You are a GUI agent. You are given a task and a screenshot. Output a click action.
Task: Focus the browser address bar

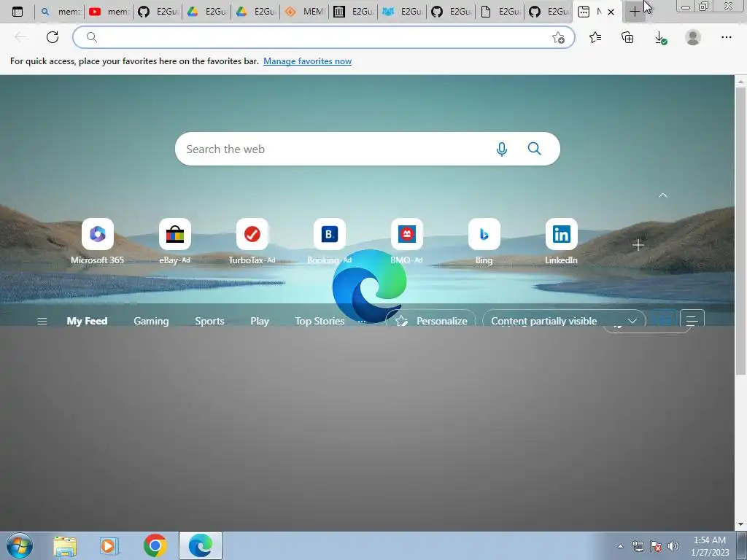(x=323, y=37)
